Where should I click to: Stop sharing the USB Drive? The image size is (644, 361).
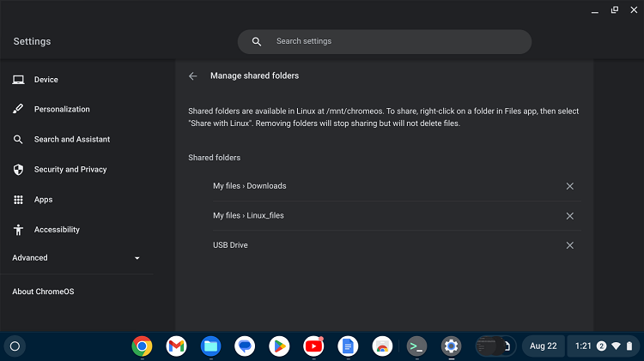pyautogui.click(x=569, y=245)
